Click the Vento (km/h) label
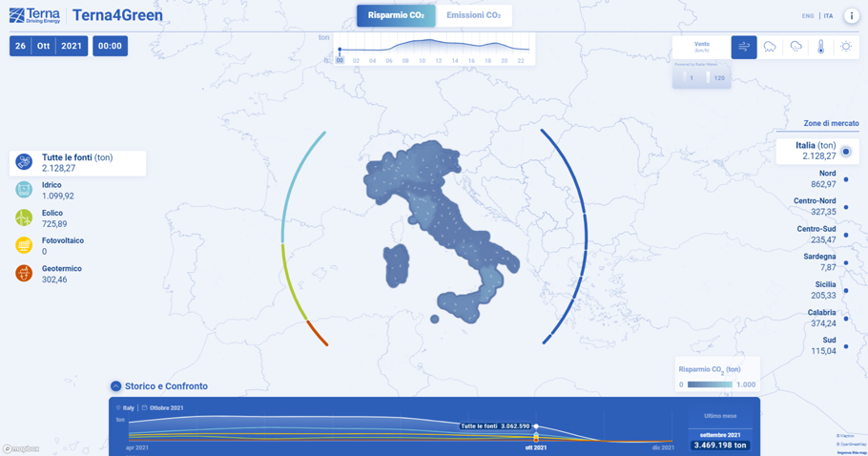This screenshot has height=456, width=868. click(701, 47)
